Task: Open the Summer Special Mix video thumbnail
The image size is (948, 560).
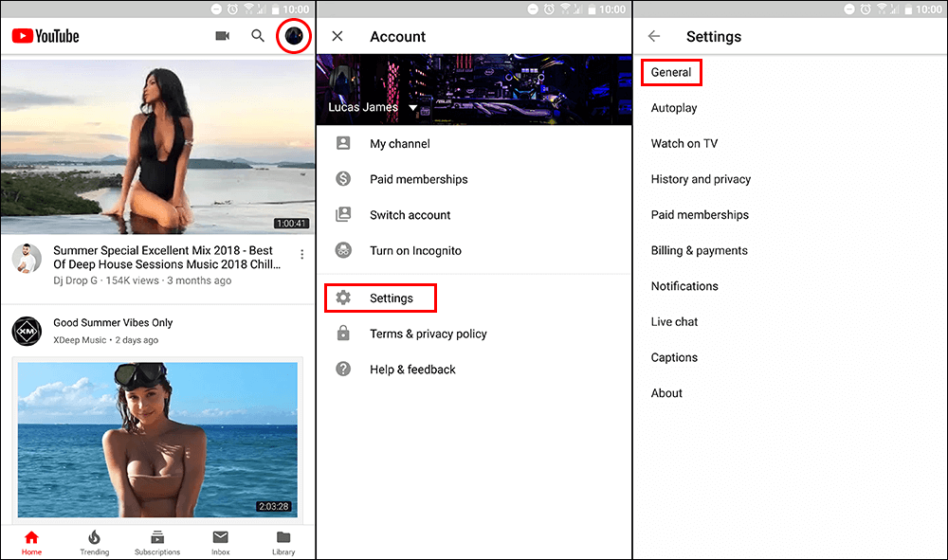Action: [157, 146]
